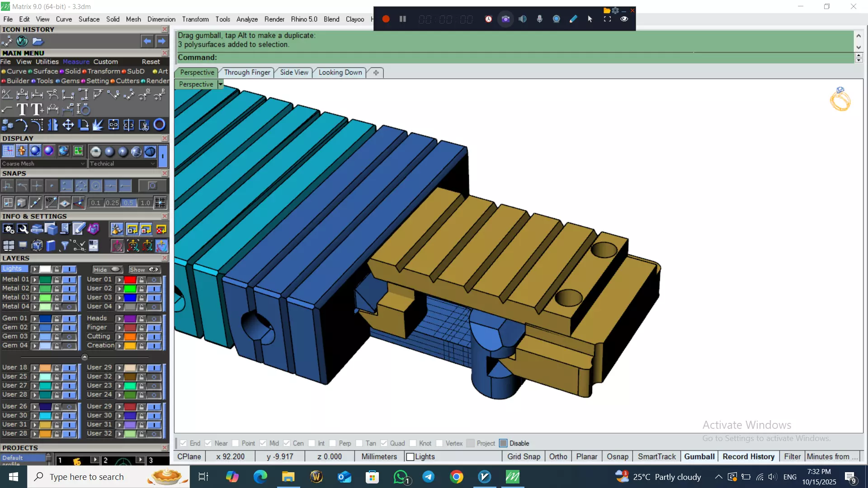Enable the Perp osnap checkbox

click(333, 443)
